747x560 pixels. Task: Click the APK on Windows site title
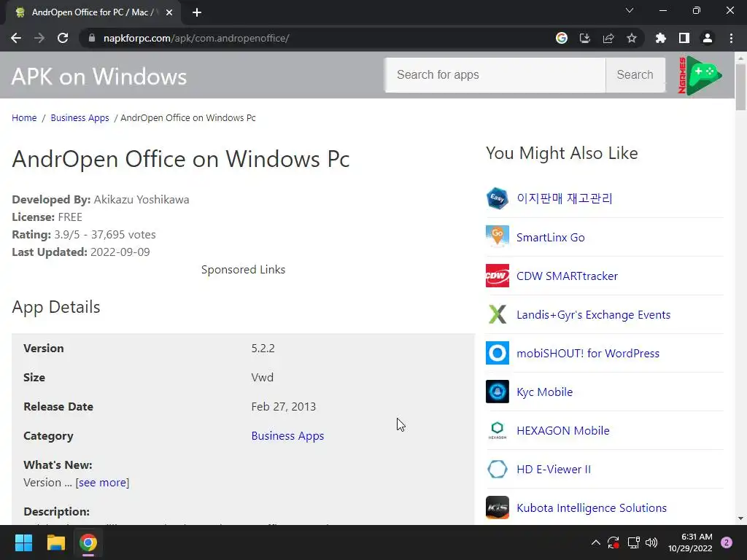pos(99,76)
